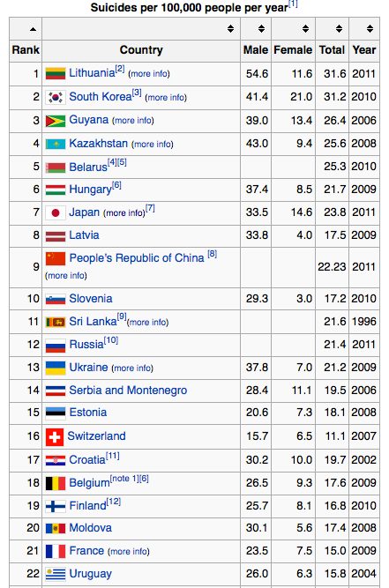Open the People's Republic of China link
Screen dimensions: 389x588
[137, 258]
